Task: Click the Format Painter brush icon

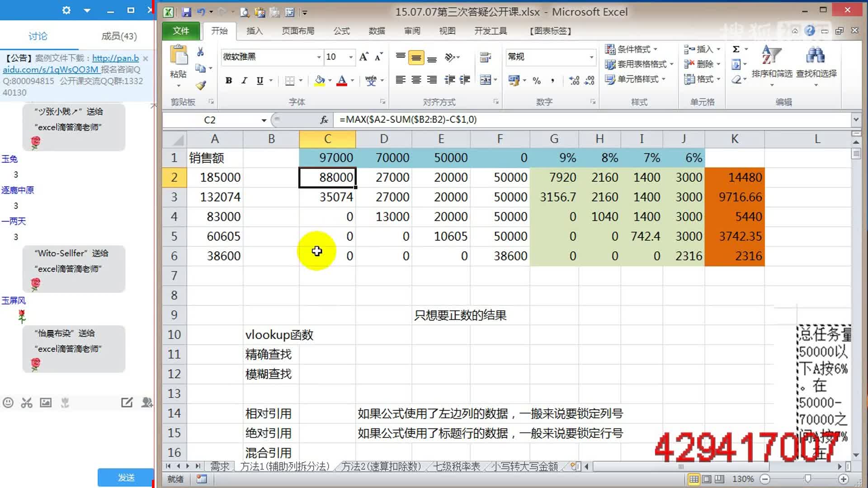Action: [x=200, y=85]
